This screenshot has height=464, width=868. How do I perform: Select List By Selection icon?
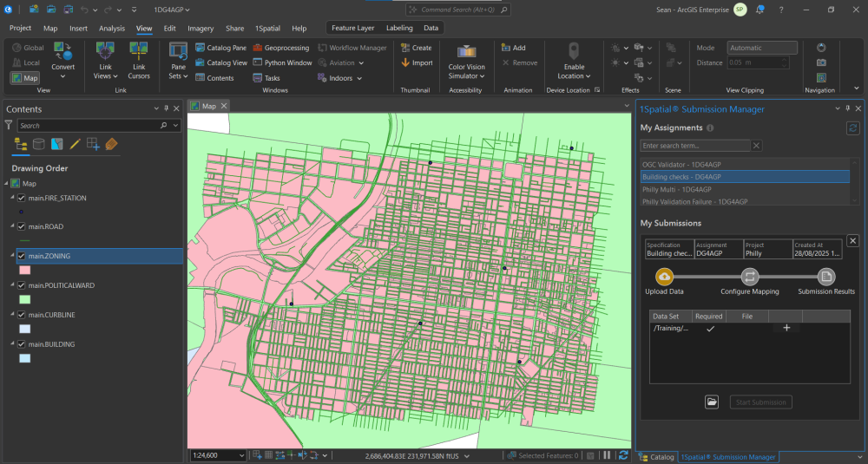tap(57, 144)
